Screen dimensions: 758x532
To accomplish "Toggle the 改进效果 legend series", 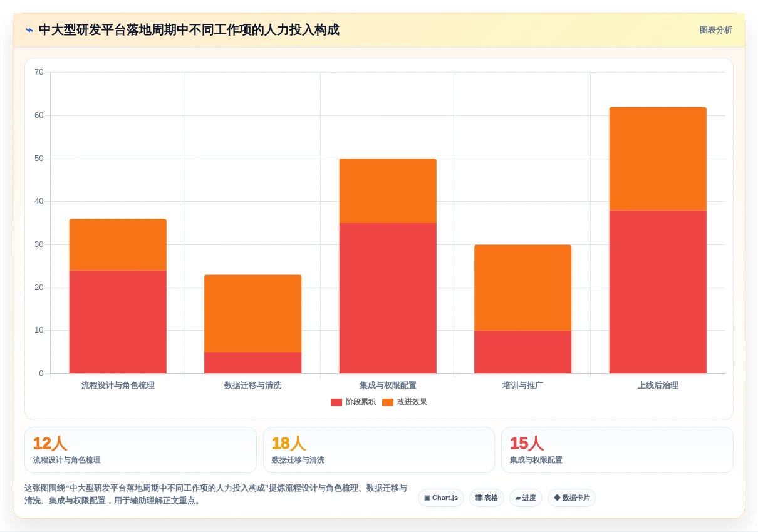I will coord(405,402).
